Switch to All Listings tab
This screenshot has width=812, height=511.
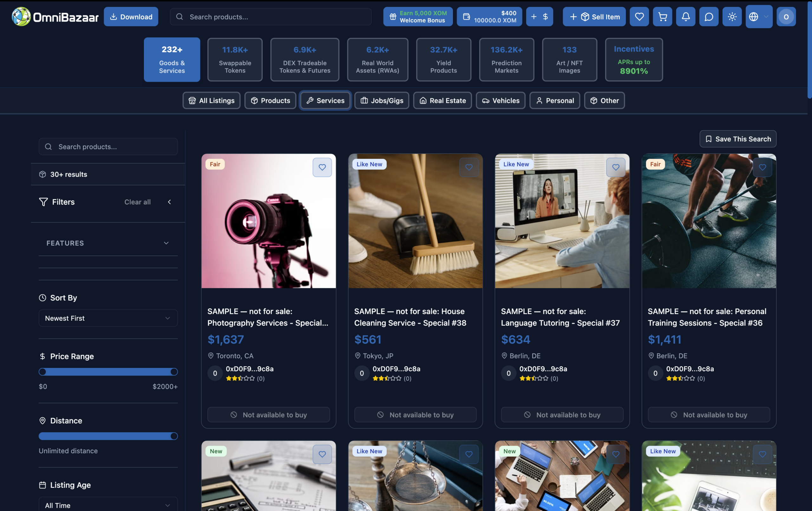212,101
